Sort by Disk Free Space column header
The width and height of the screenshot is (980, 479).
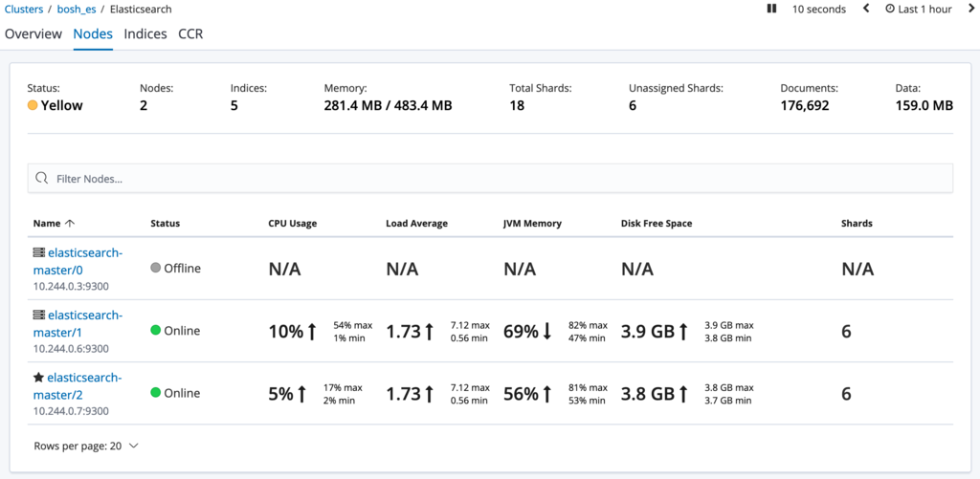pyautogui.click(x=657, y=223)
